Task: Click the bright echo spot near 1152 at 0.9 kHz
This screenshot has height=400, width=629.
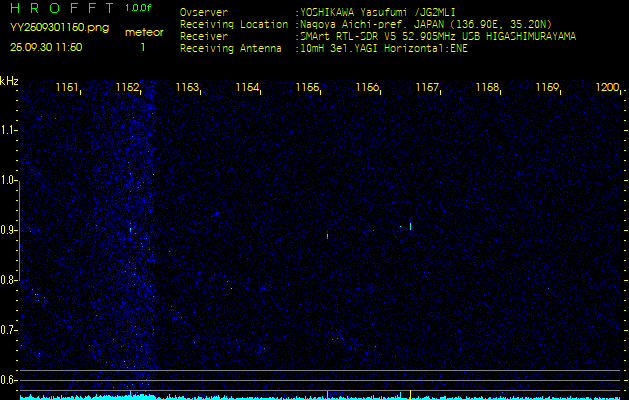Action: coord(130,230)
